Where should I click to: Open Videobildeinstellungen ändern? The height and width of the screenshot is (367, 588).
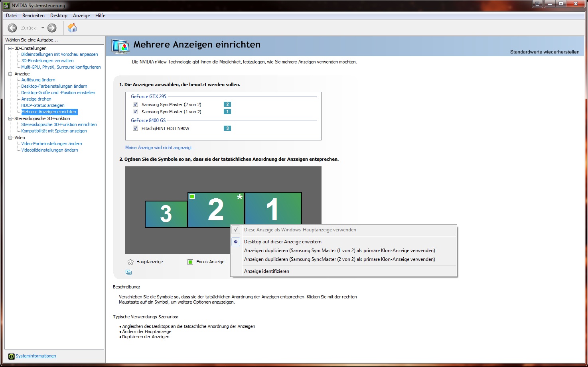point(49,150)
